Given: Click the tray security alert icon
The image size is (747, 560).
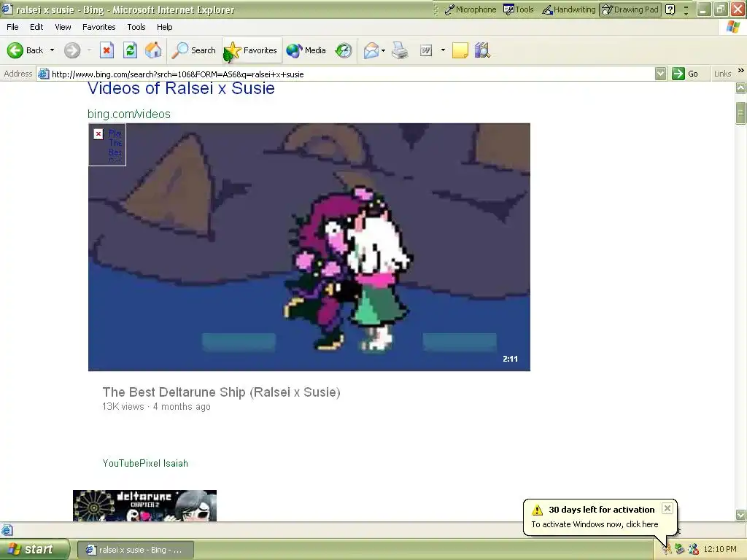Looking at the screenshot, I should coord(693,550).
